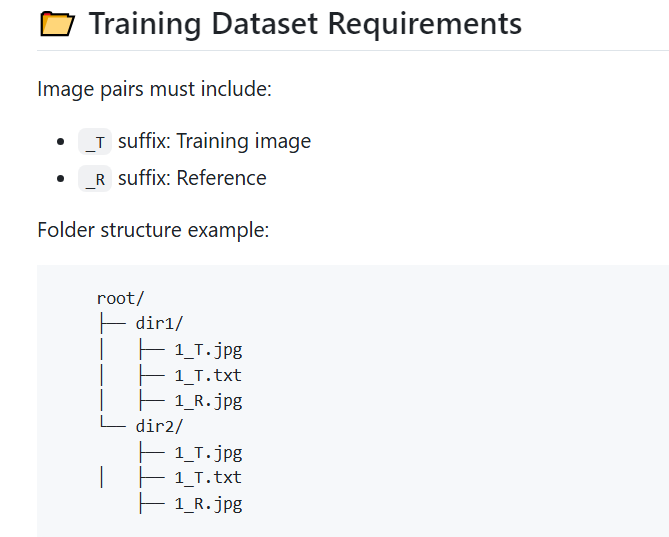Click the "suffix: Training image" text
669x537 pixels.
click(x=214, y=141)
